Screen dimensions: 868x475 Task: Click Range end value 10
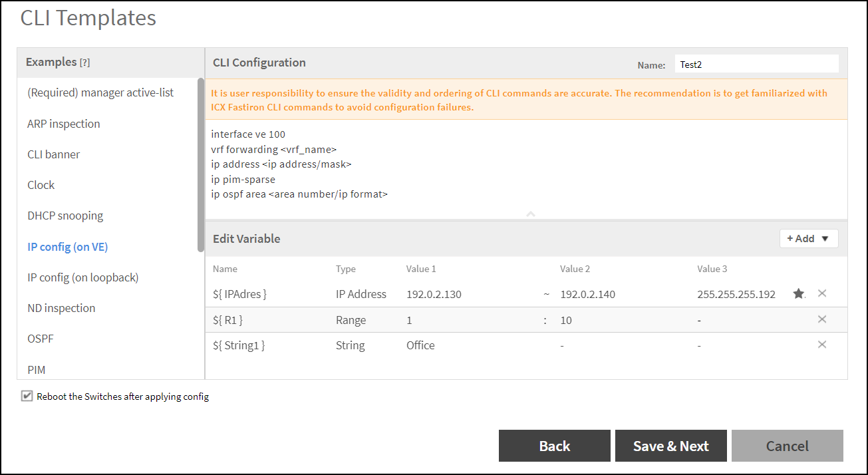point(566,320)
